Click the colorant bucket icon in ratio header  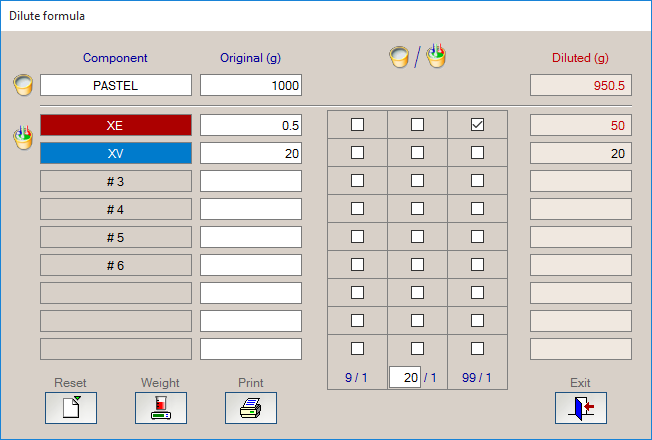click(436, 56)
